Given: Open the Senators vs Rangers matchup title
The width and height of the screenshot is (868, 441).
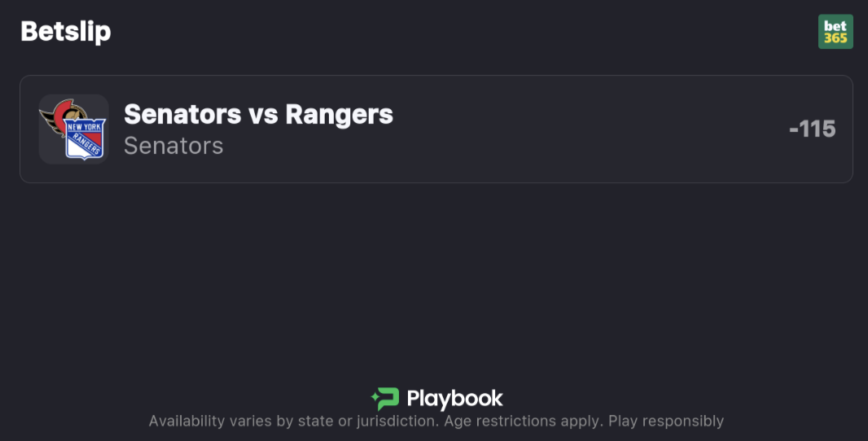Looking at the screenshot, I should click(x=258, y=115).
